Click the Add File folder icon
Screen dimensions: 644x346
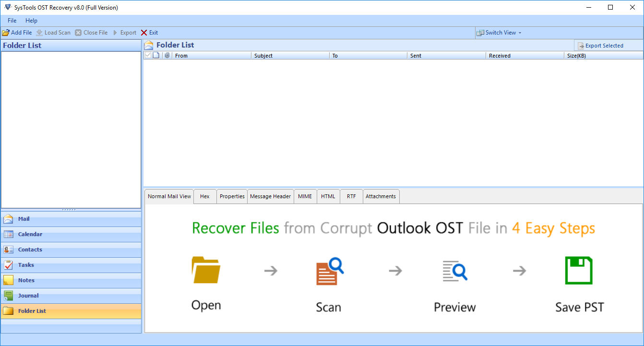(x=6, y=33)
